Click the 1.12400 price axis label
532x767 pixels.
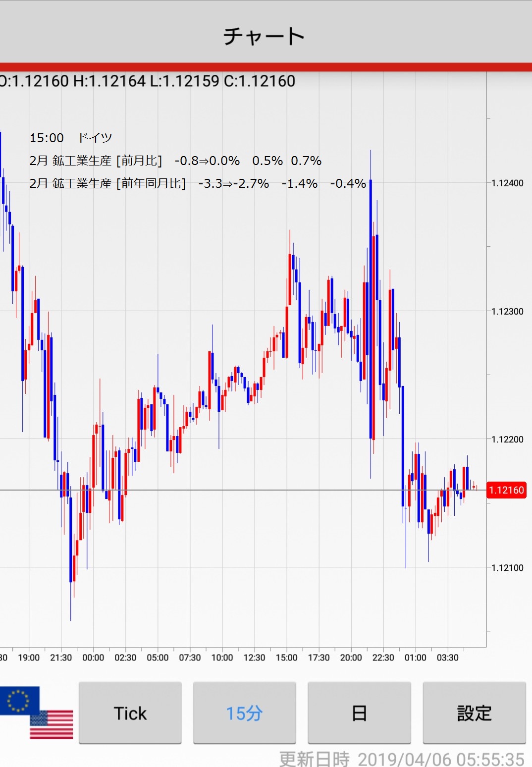pyautogui.click(x=507, y=183)
